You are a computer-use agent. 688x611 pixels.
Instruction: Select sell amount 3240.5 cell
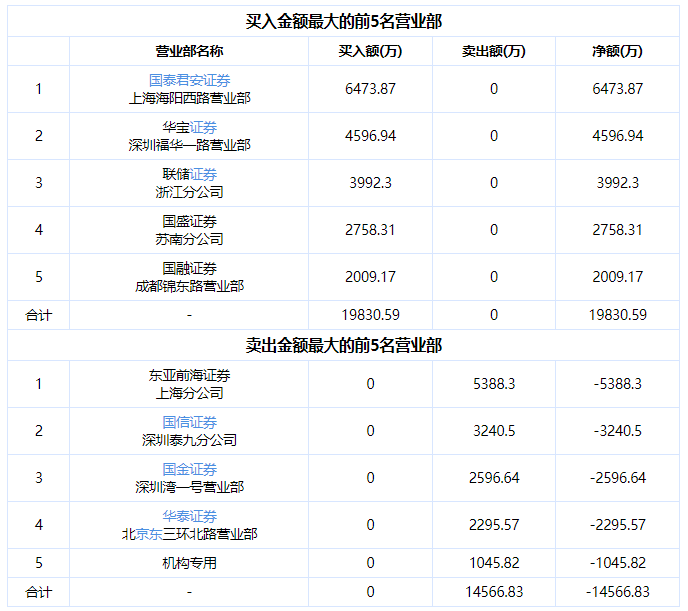coord(494,431)
